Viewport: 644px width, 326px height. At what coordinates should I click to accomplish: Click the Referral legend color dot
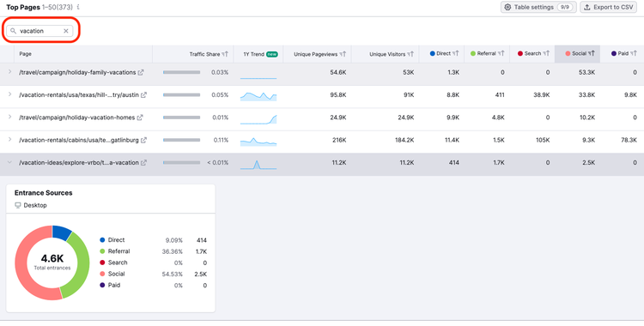coord(102,251)
